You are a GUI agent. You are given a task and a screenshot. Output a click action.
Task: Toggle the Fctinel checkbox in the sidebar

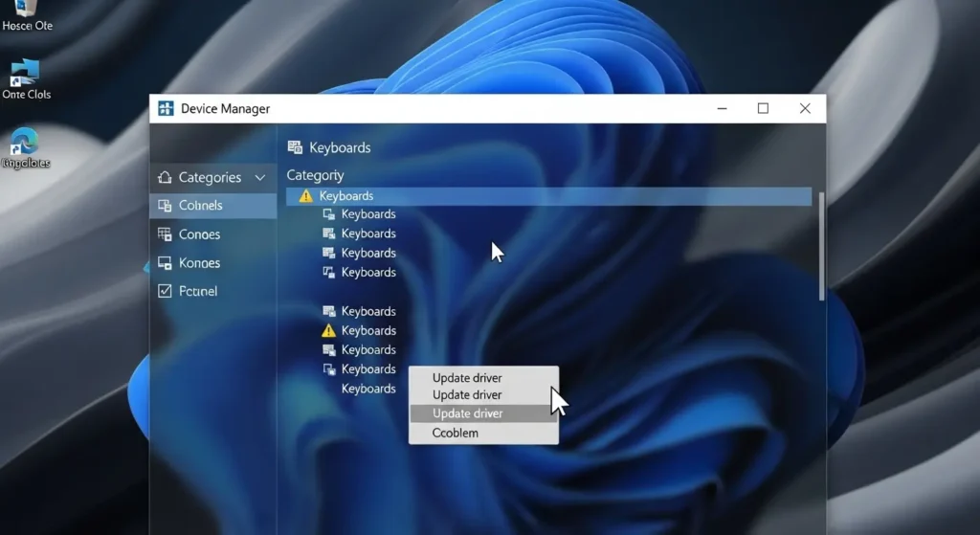click(x=164, y=291)
